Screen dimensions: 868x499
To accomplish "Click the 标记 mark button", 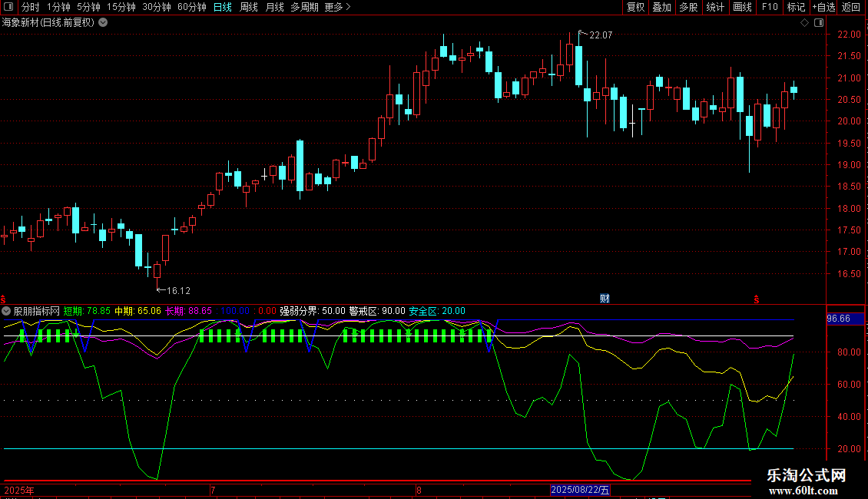I will pyautogui.click(x=796, y=7).
